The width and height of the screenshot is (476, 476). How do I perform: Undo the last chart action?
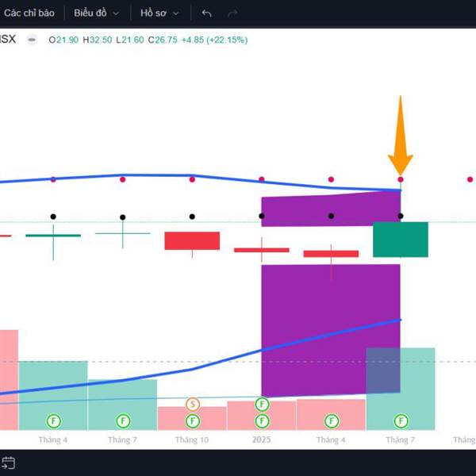coord(207,13)
